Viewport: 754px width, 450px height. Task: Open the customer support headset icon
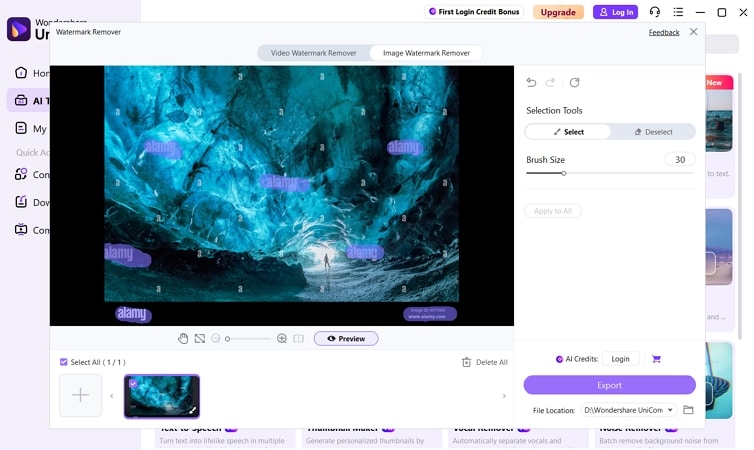[x=654, y=12]
